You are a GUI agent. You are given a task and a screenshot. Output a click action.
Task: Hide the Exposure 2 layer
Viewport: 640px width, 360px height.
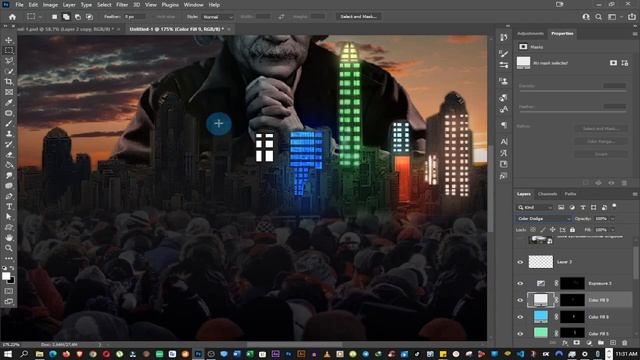click(520, 283)
